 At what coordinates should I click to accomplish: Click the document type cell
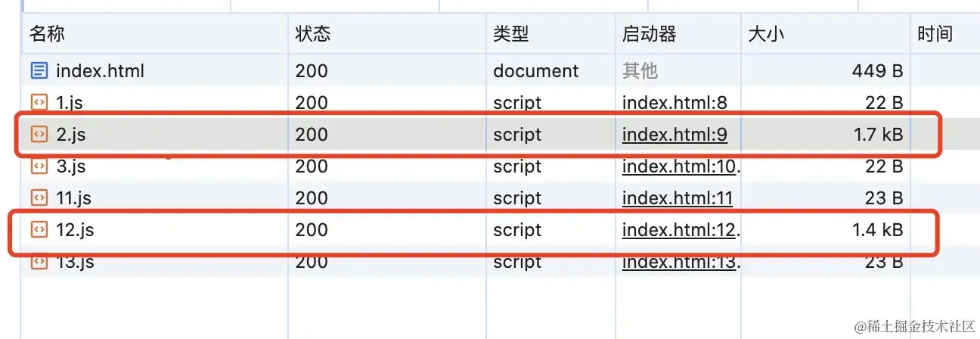[x=535, y=71]
